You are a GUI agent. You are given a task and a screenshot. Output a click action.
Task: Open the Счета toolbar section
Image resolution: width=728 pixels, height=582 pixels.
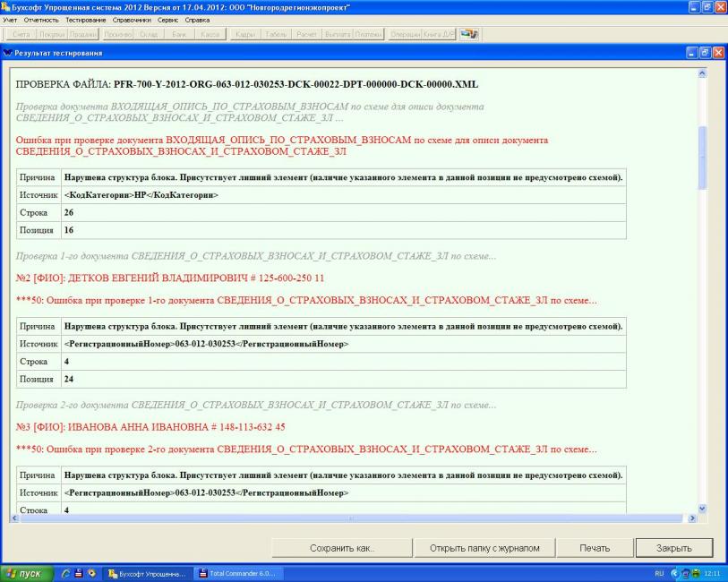[23, 34]
